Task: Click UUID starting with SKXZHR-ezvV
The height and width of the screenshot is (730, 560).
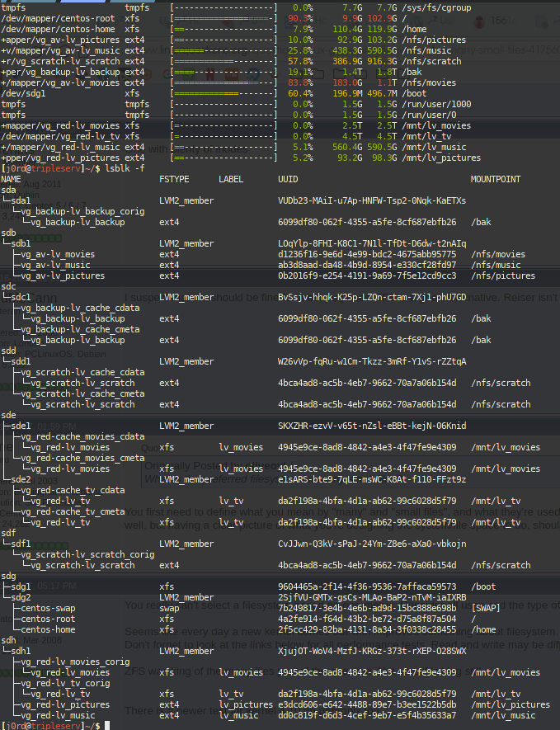Action: tap(372, 426)
